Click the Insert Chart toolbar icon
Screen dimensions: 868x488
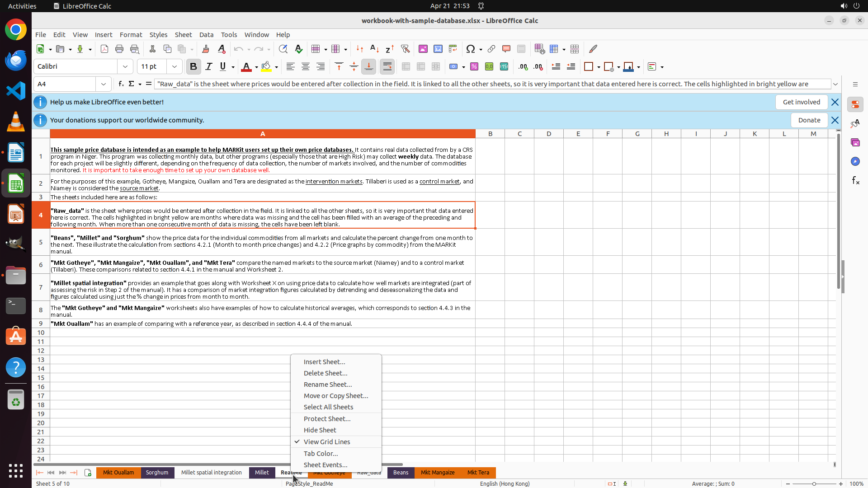pos(438,49)
